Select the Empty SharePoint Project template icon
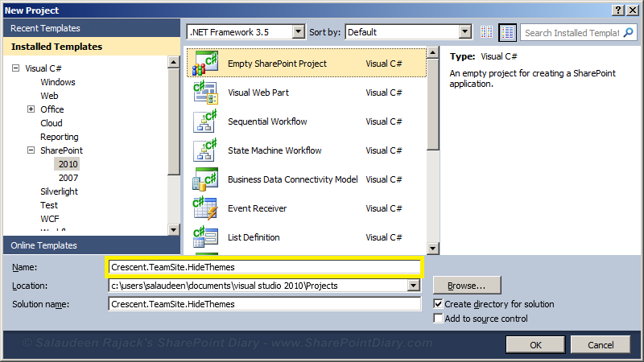Screen dimensions: 644x362 click(x=205, y=64)
